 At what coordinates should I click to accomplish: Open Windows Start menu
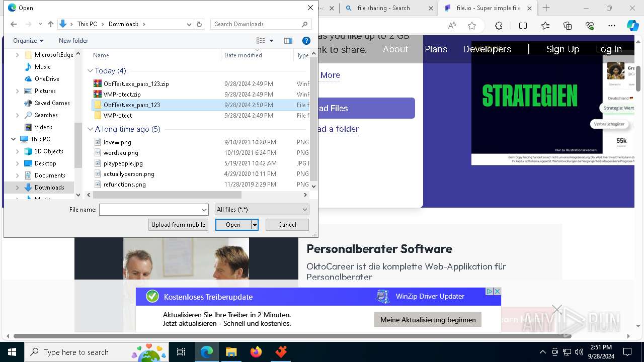(x=12, y=352)
